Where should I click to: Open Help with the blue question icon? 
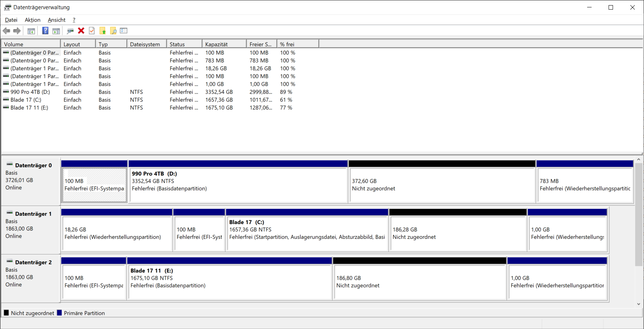click(45, 31)
